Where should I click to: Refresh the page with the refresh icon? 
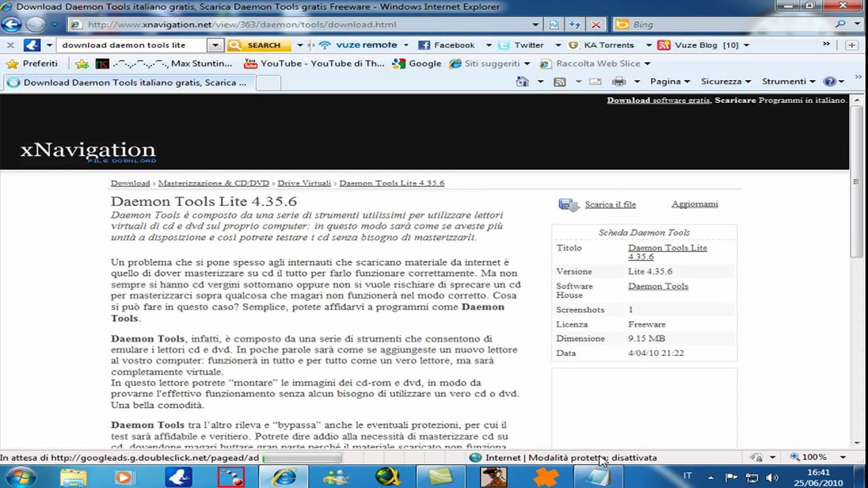[x=575, y=24]
